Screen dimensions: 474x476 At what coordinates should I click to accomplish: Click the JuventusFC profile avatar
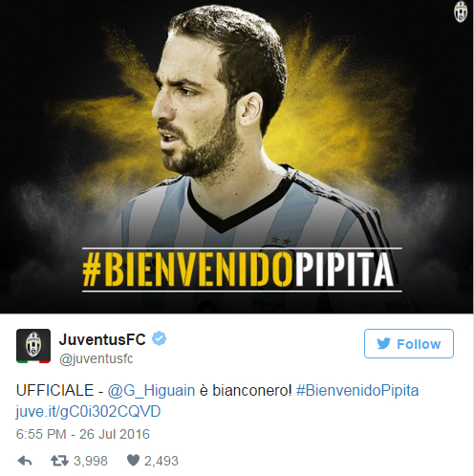tap(33, 346)
